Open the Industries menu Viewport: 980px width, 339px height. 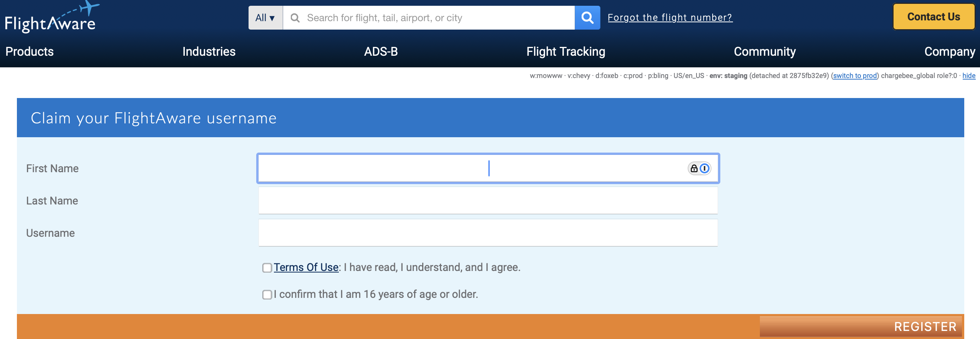point(209,51)
